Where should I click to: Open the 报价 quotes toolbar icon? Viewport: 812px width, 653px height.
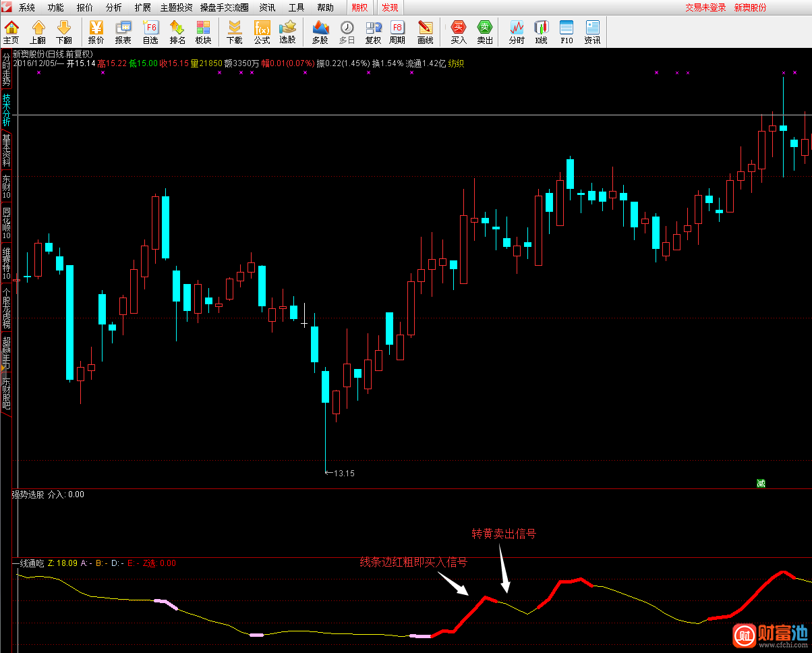(x=96, y=32)
